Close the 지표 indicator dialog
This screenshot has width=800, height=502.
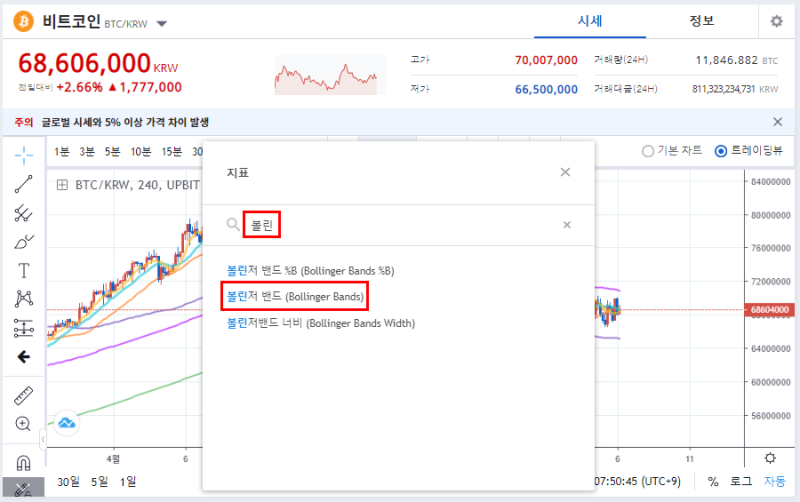pos(565,172)
